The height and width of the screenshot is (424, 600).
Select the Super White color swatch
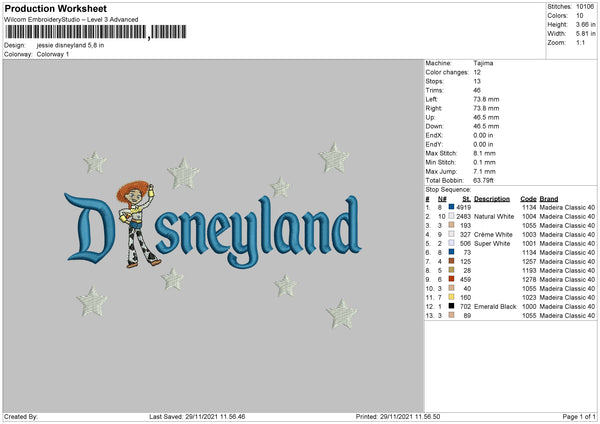point(452,243)
